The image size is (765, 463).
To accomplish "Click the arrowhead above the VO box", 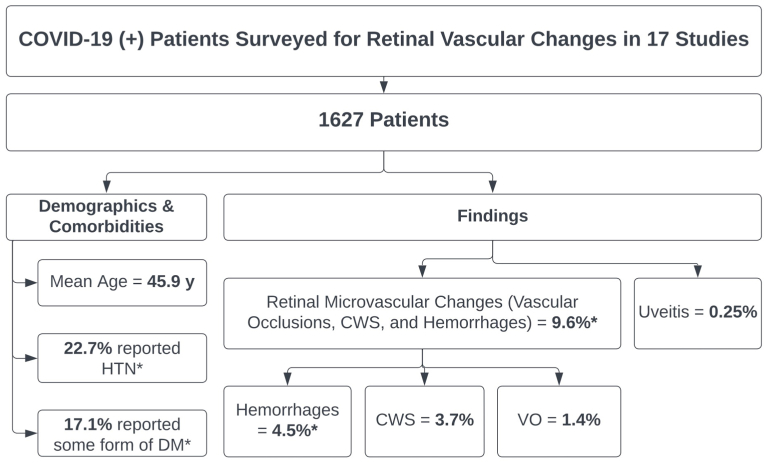I will coord(558,378).
